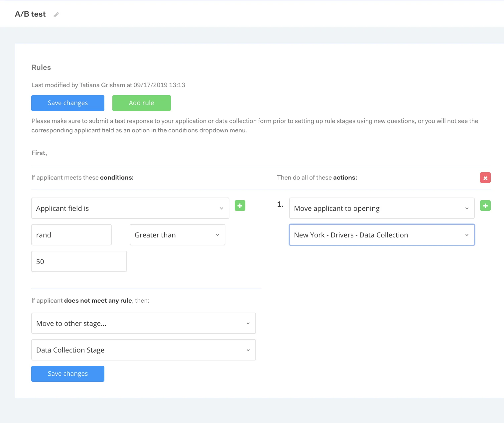Focus the 'rand' field name input
Image resolution: width=504 pixels, height=423 pixels.
pyautogui.click(x=71, y=235)
